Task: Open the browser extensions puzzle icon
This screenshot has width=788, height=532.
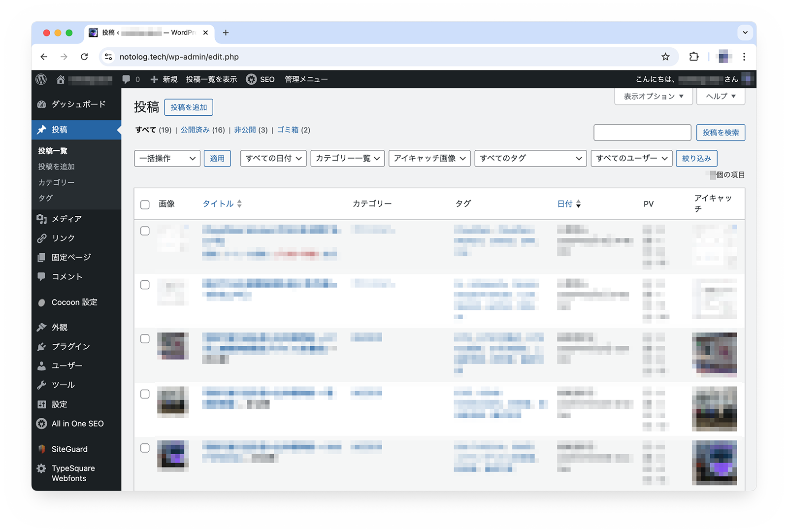Action: click(693, 57)
